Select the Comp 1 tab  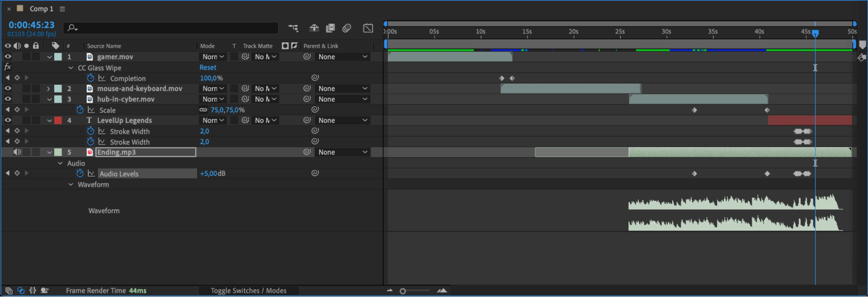click(x=41, y=9)
